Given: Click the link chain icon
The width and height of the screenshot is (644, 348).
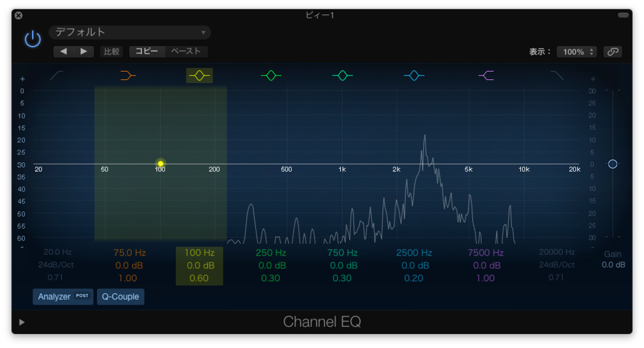Looking at the screenshot, I should 613,52.
